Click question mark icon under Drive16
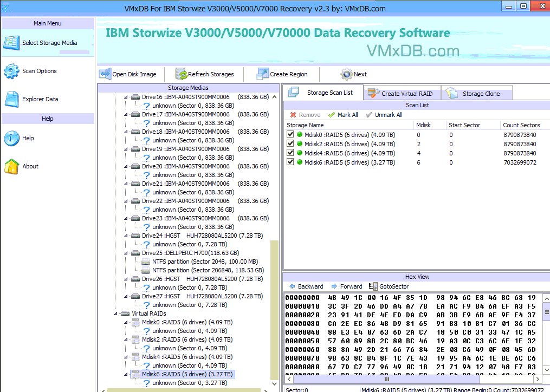The height and width of the screenshot is (392, 550). coord(146,106)
